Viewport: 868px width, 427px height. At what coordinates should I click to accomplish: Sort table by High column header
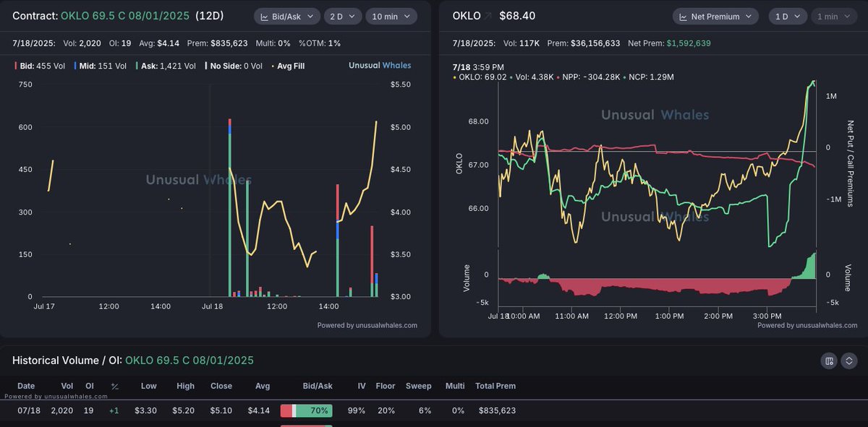click(185, 386)
